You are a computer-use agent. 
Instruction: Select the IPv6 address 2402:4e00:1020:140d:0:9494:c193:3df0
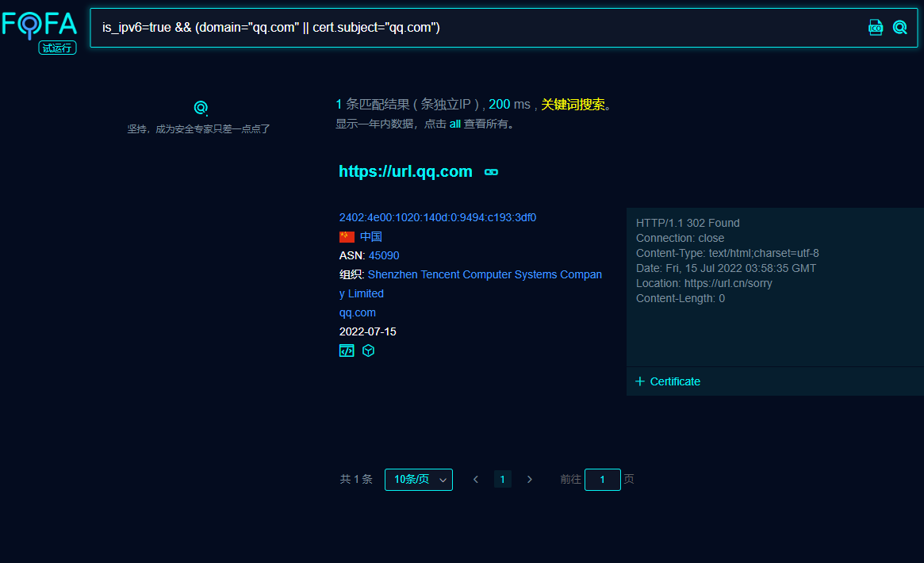click(x=438, y=217)
